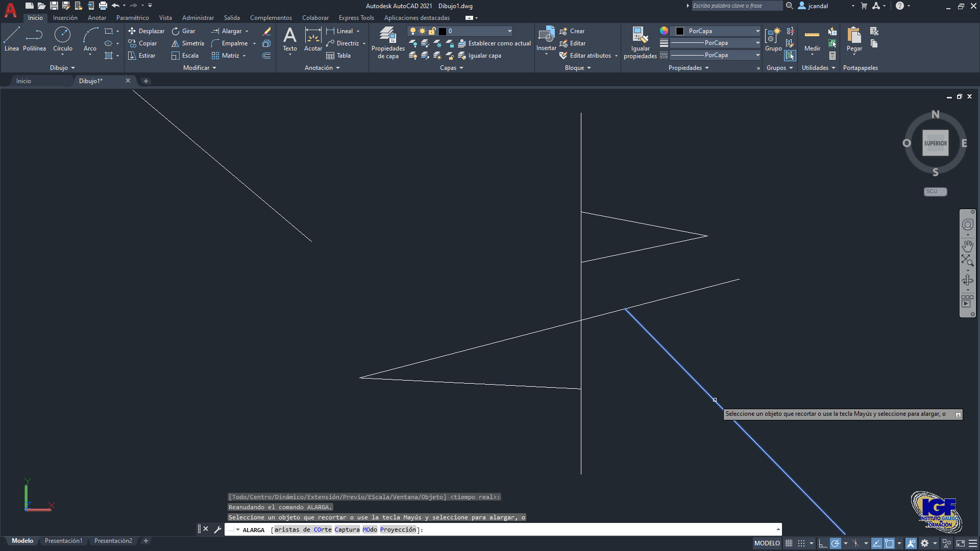This screenshot has height=551, width=980.
Task: Click the Copiar tool in Modificar
Action: 142,43
